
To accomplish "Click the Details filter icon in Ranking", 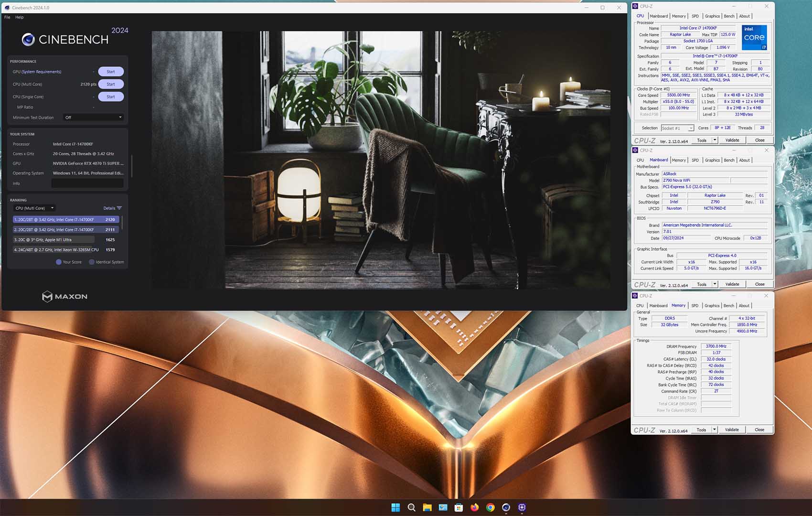I will click(119, 208).
